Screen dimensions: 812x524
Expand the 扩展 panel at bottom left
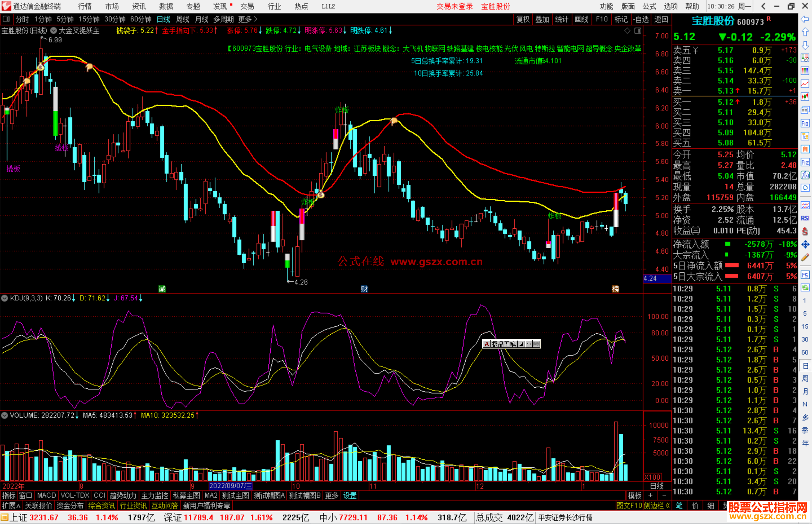pyautogui.click(x=11, y=506)
